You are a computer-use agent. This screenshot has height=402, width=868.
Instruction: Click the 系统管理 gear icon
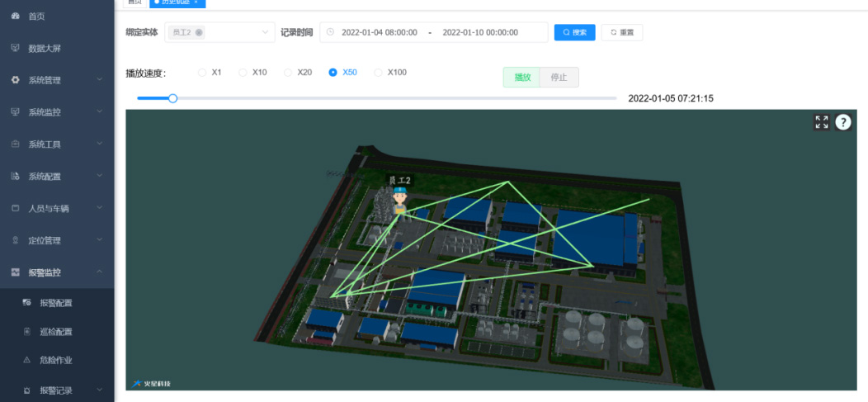coord(15,80)
